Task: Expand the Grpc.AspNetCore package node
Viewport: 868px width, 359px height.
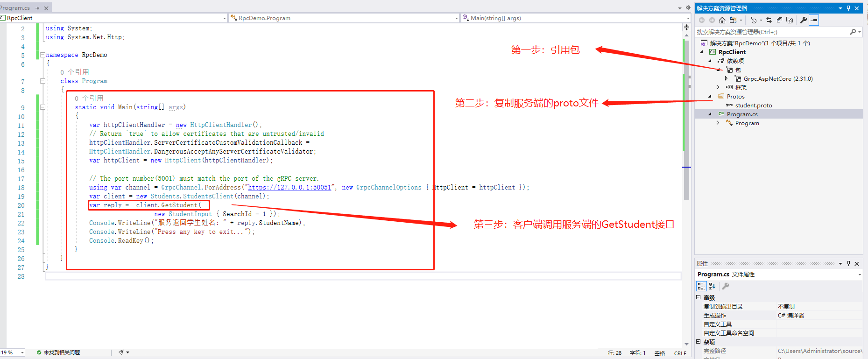Action: pos(726,78)
